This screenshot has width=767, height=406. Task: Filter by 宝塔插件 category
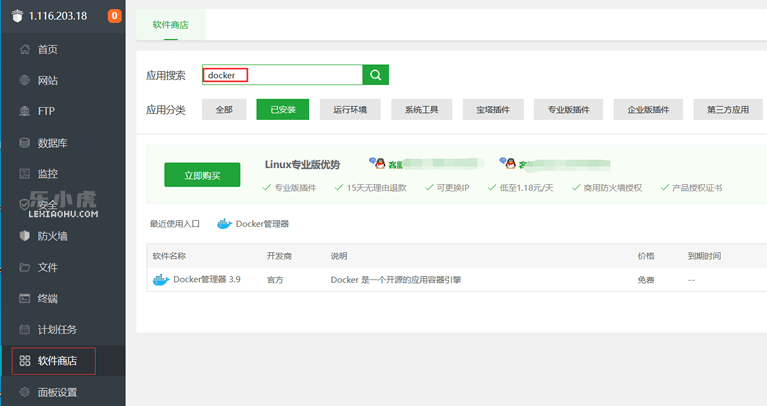tap(493, 110)
